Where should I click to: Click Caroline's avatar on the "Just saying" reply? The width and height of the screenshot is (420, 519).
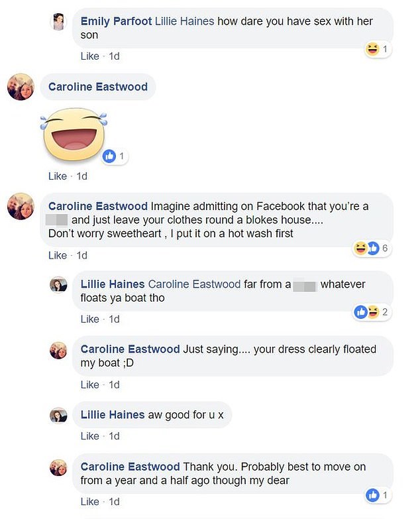pyautogui.click(x=58, y=349)
